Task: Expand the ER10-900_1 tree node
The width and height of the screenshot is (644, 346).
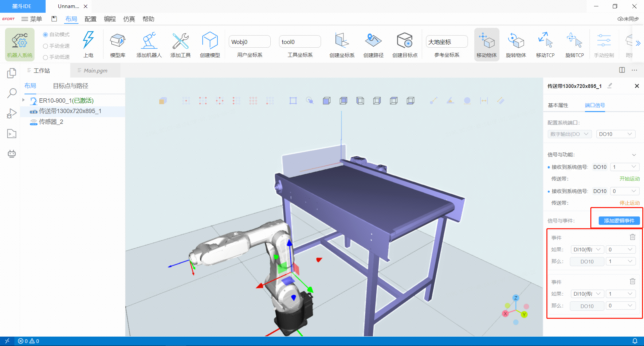Action: pos(23,100)
